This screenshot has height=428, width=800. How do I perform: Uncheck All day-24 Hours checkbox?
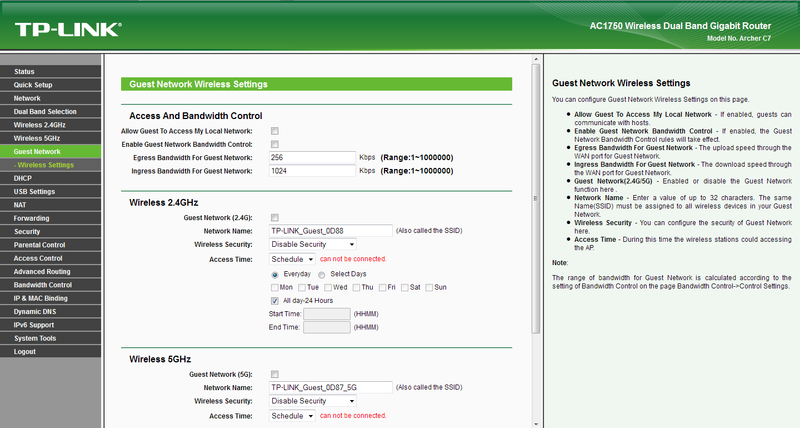pyautogui.click(x=275, y=300)
